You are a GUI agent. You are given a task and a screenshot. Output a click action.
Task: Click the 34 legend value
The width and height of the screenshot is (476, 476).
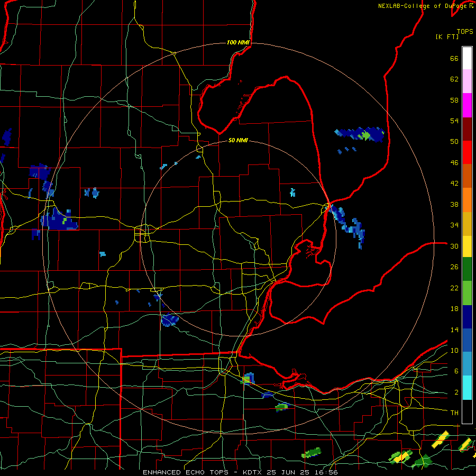454,225
